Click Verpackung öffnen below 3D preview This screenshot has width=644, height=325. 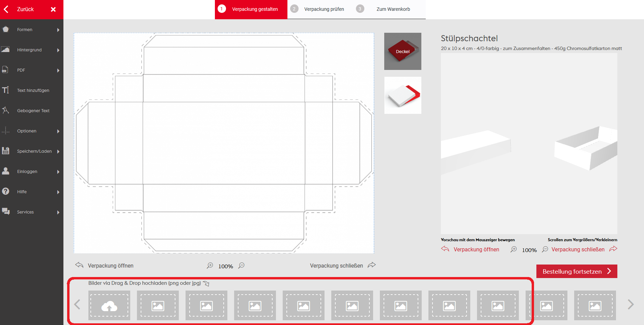[x=476, y=249]
